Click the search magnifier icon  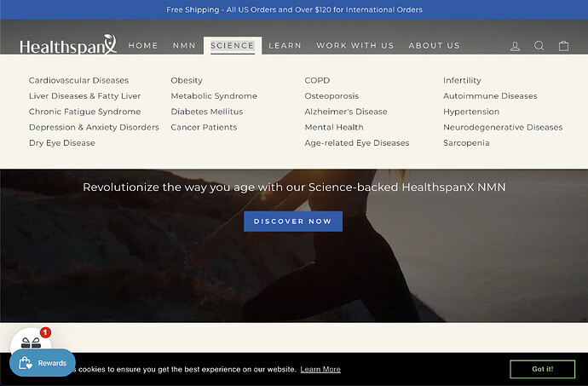pyautogui.click(x=539, y=46)
